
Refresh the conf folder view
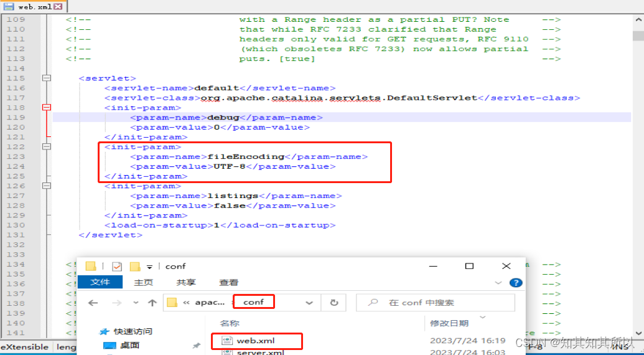334,303
